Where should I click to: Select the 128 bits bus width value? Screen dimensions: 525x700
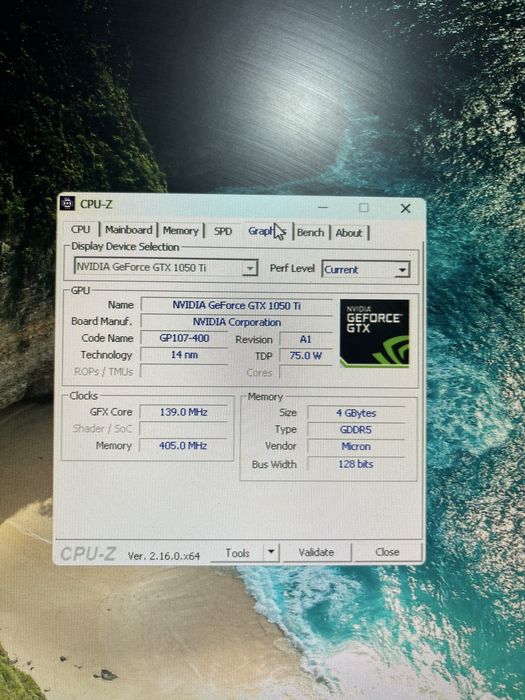pyautogui.click(x=356, y=464)
